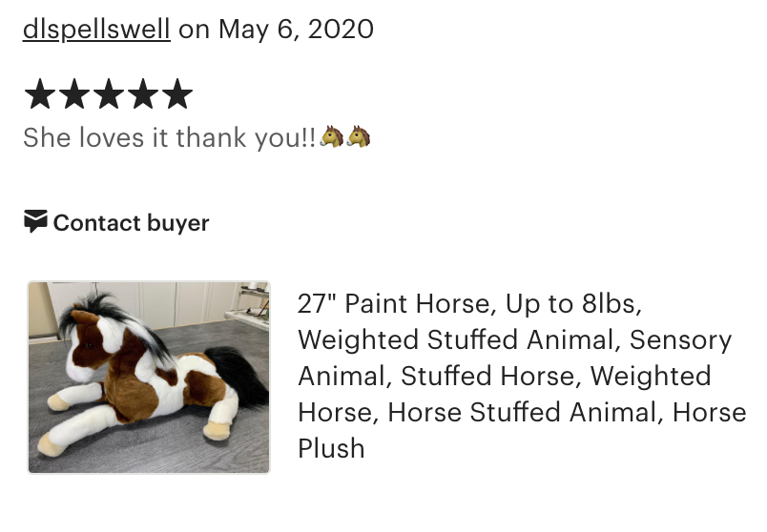This screenshot has width=767, height=532.
Task: Click the review date May 6, 2020
Action: pos(296,30)
